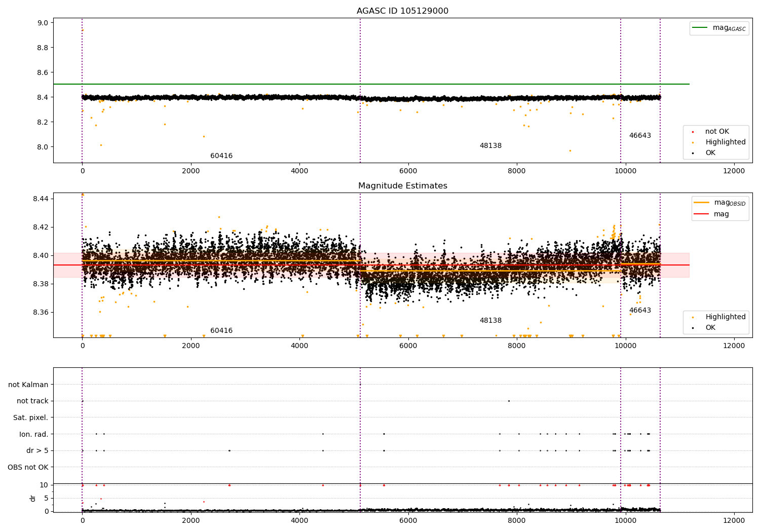Click the 10000 x-axis tick in top plot
Image resolution: width=760 pixels, height=532 pixels.
(x=625, y=171)
